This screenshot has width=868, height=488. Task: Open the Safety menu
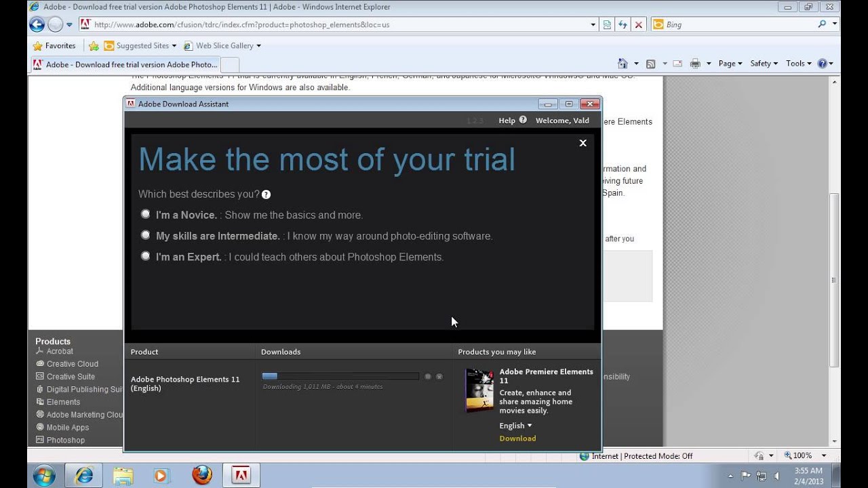(764, 64)
